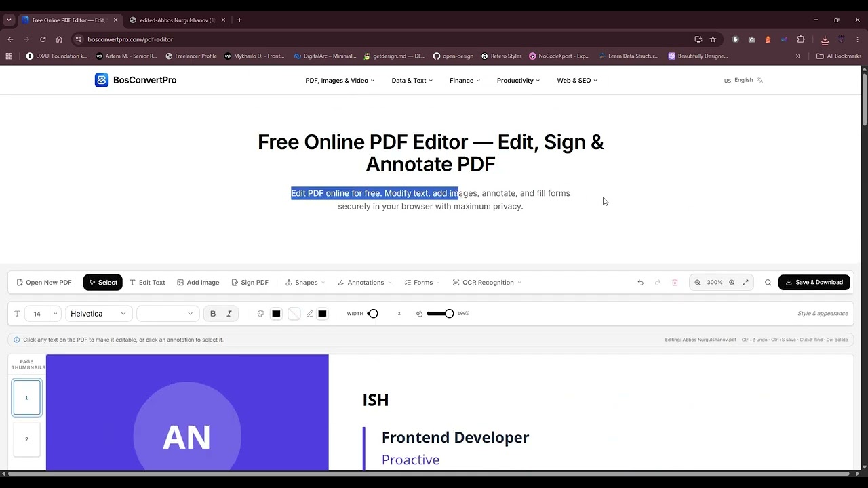Activate the Select tool
The height and width of the screenshot is (488, 868).
(103, 283)
